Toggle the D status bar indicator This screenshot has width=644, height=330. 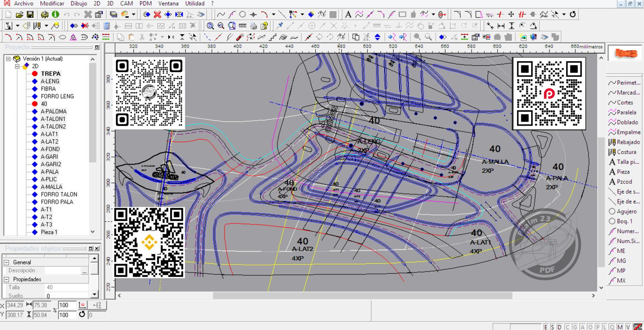pyautogui.click(x=559, y=327)
